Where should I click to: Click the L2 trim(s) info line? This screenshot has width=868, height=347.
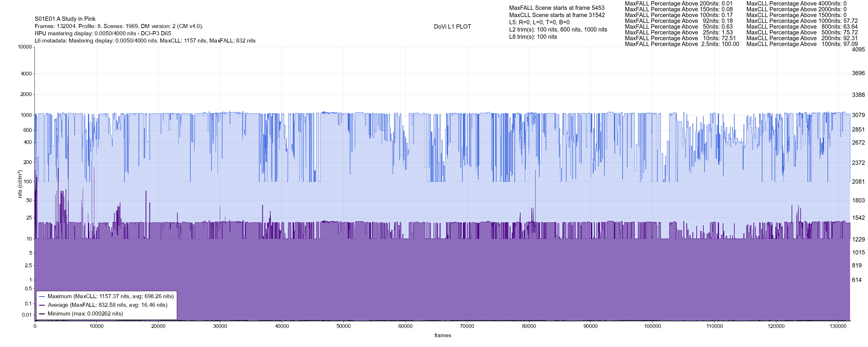point(558,30)
